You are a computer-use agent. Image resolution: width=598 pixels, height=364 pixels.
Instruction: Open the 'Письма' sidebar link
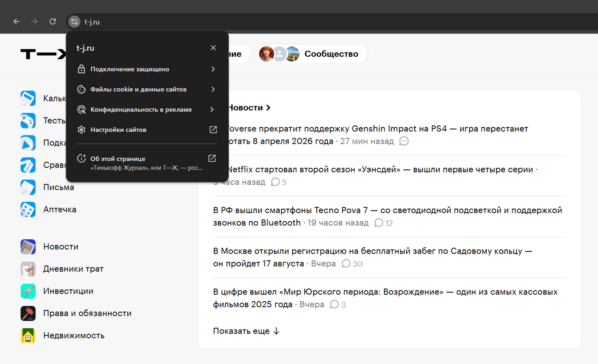point(59,187)
